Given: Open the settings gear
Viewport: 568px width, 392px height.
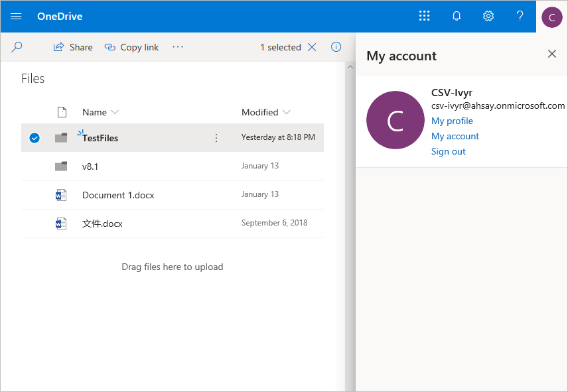Looking at the screenshot, I should (488, 16).
